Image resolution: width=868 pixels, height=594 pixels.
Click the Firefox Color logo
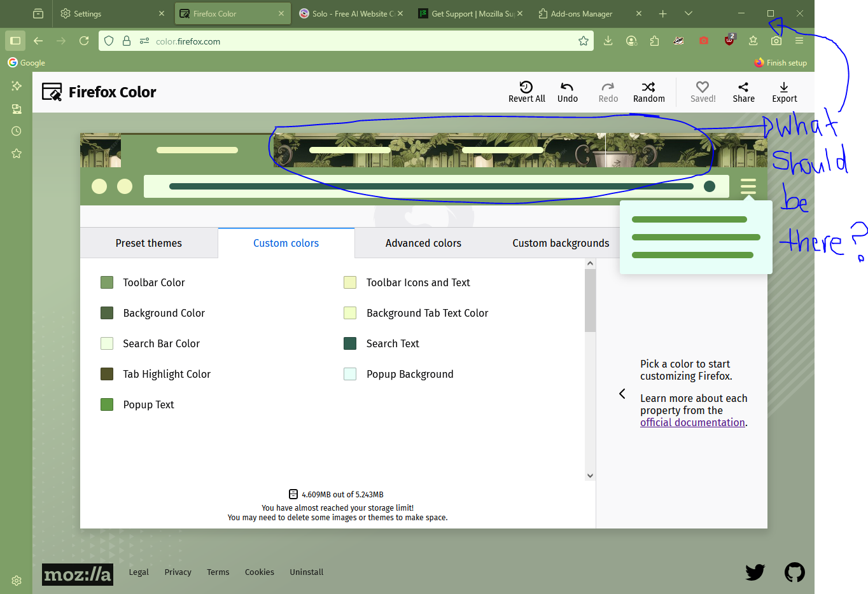click(x=99, y=92)
